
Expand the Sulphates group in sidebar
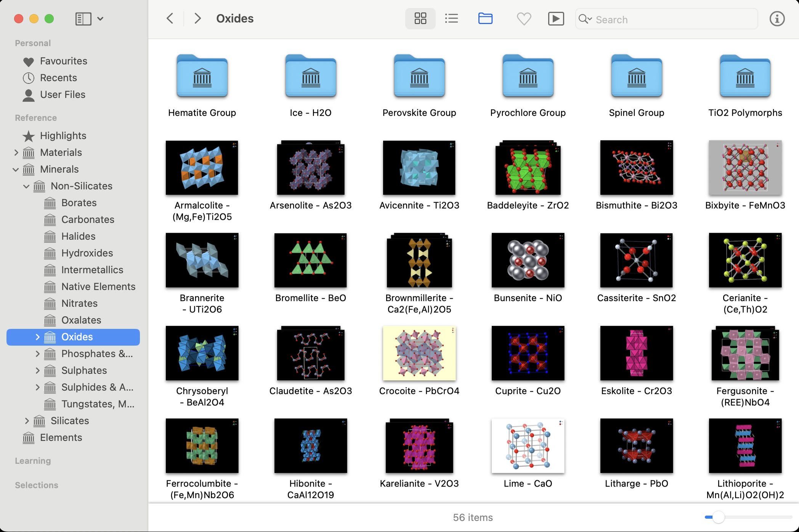[x=37, y=370]
